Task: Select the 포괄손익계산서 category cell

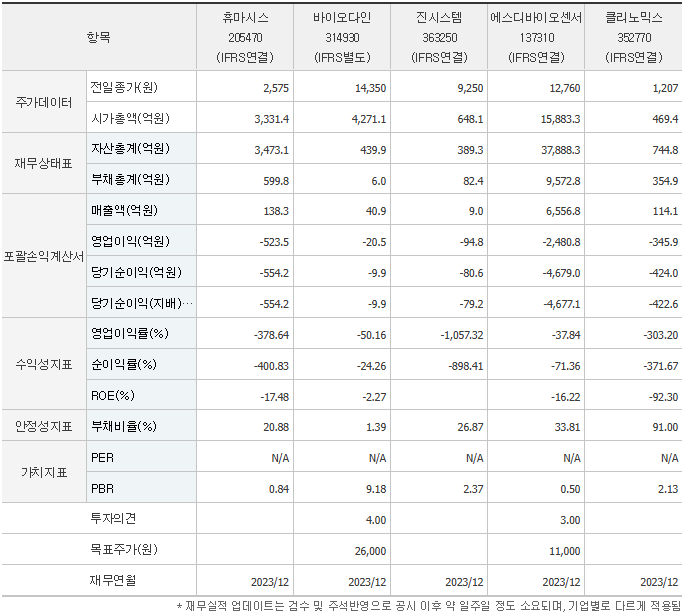Action: coord(44,256)
